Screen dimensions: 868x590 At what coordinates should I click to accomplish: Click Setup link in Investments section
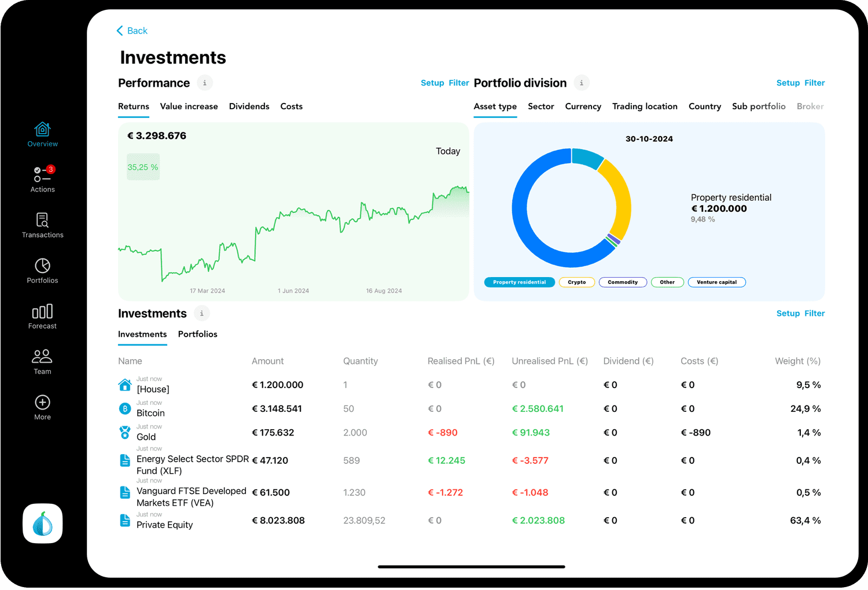[788, 314]
